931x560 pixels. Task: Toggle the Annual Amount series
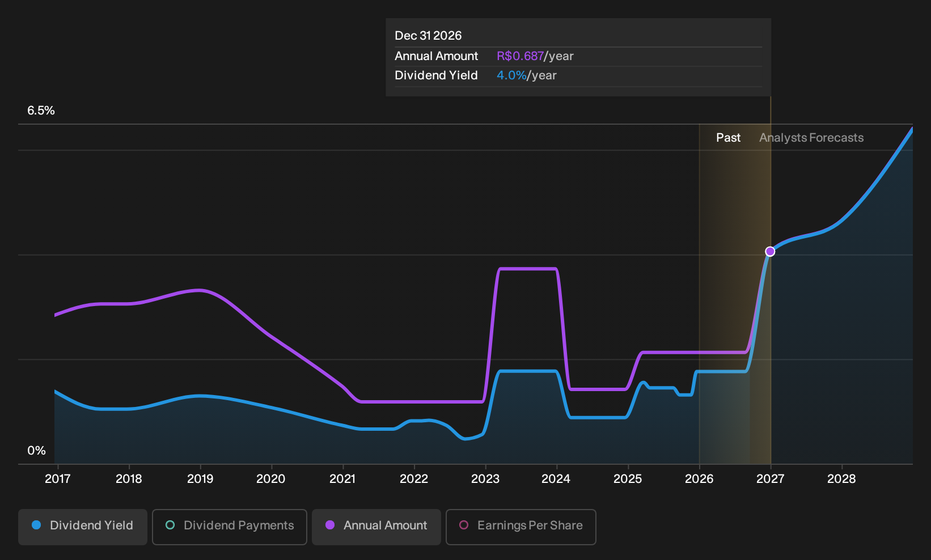[376, 527]
